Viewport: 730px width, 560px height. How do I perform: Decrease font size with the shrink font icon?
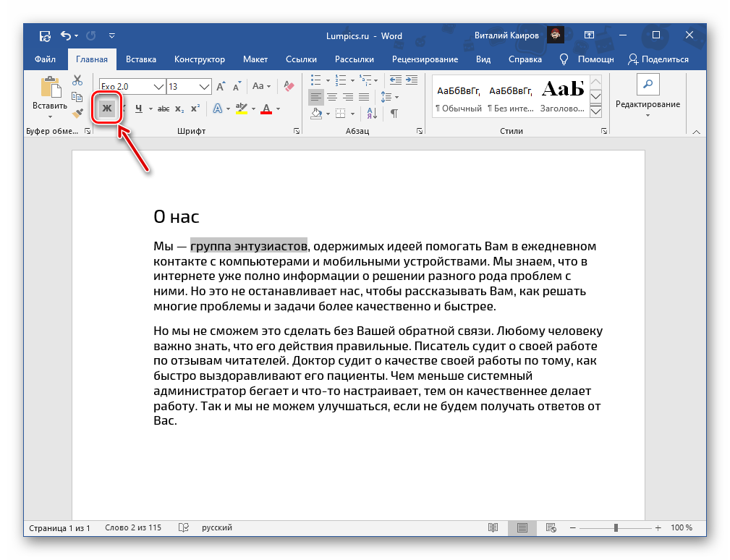pos(237,87)
